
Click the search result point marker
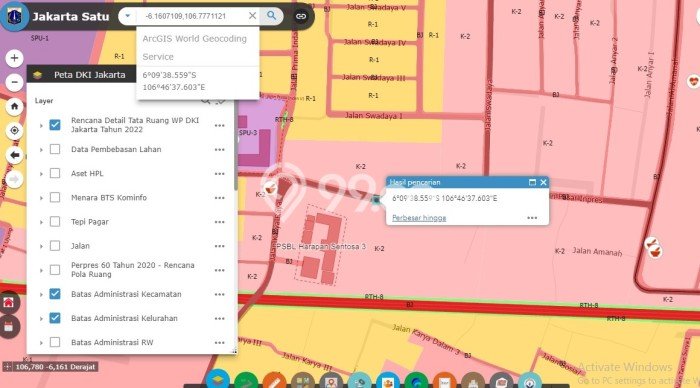376,200
